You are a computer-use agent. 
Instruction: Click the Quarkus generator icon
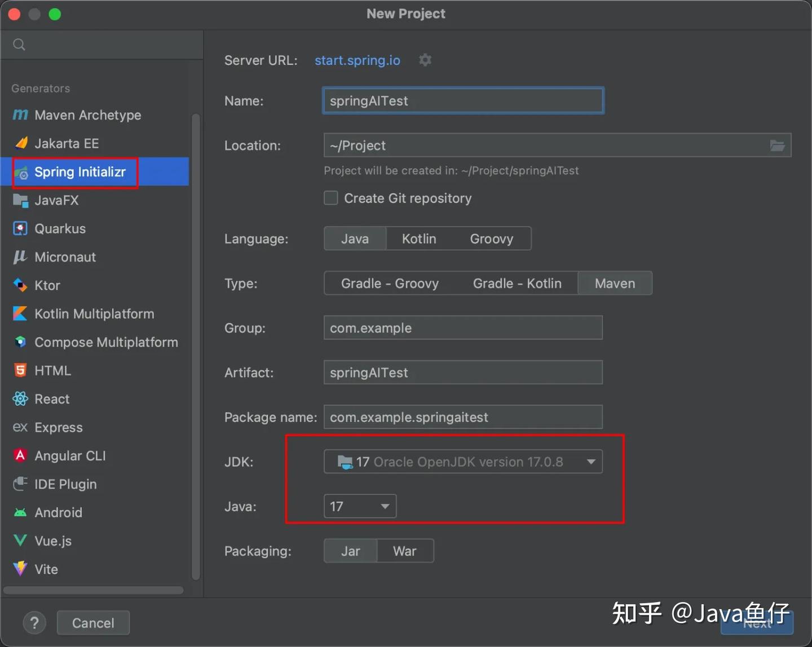pos(20,228)
